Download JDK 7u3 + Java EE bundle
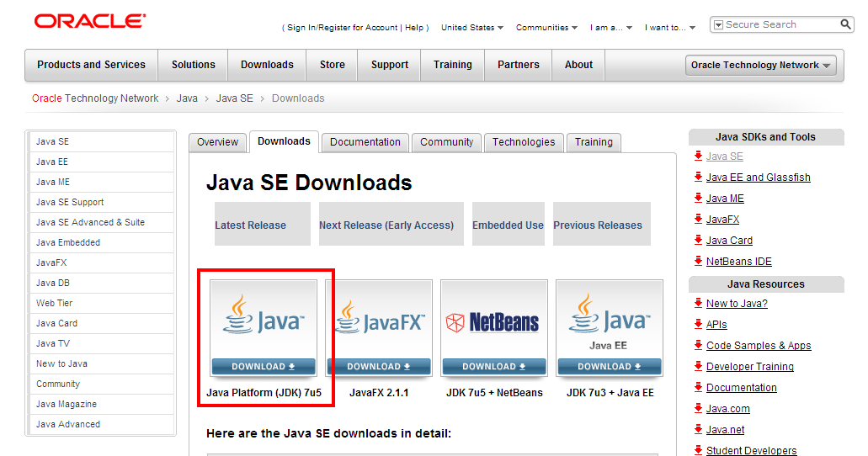The height and width of the screenshot is (456, 868). coord(610,366)
